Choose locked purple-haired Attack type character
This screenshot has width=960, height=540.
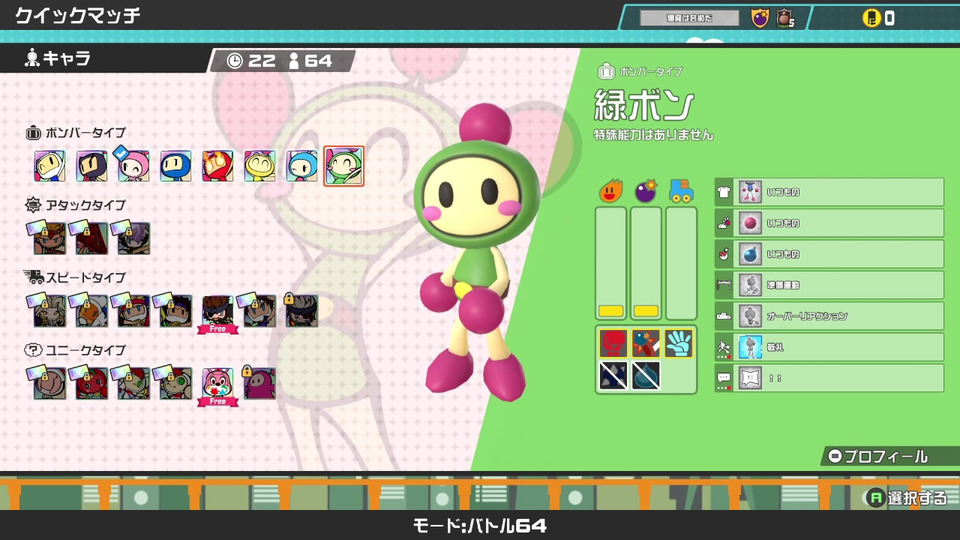point(133,238)
